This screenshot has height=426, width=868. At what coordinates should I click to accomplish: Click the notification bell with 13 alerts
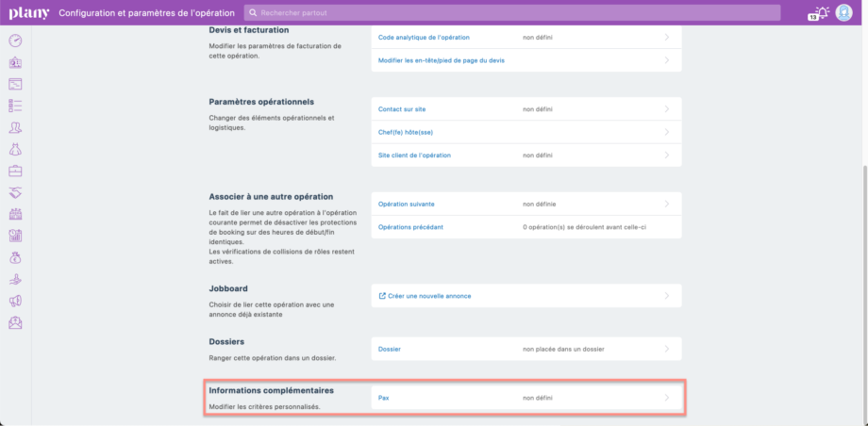click(x=820, y=12)
